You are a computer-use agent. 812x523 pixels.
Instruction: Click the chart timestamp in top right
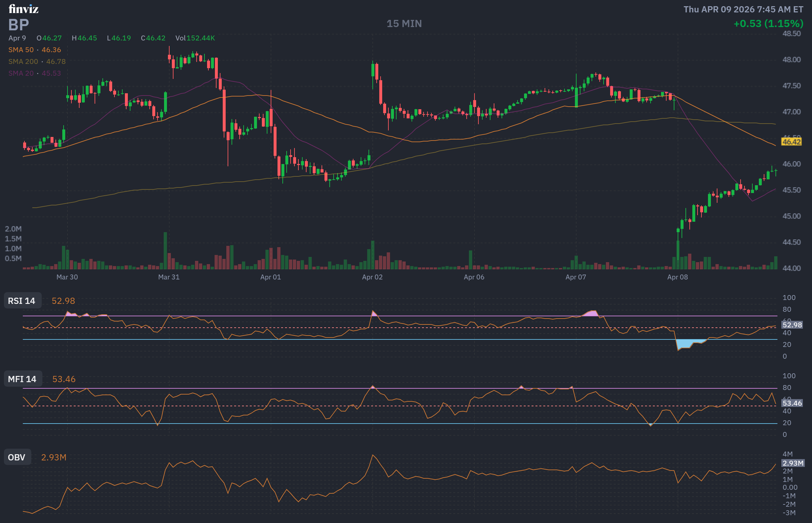tap(743, 9)
